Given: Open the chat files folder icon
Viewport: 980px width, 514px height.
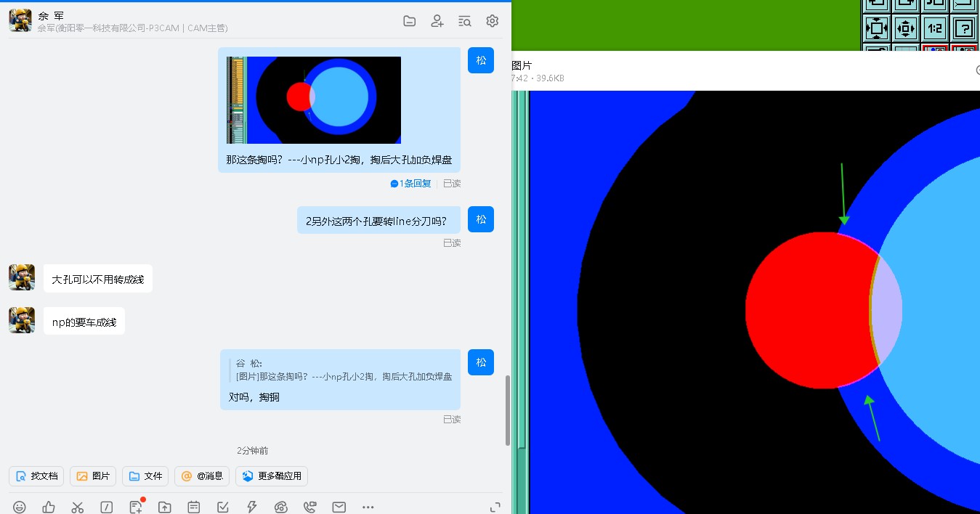Looking at the screenshot, I should pyautogui.click(x=410, y=21).
